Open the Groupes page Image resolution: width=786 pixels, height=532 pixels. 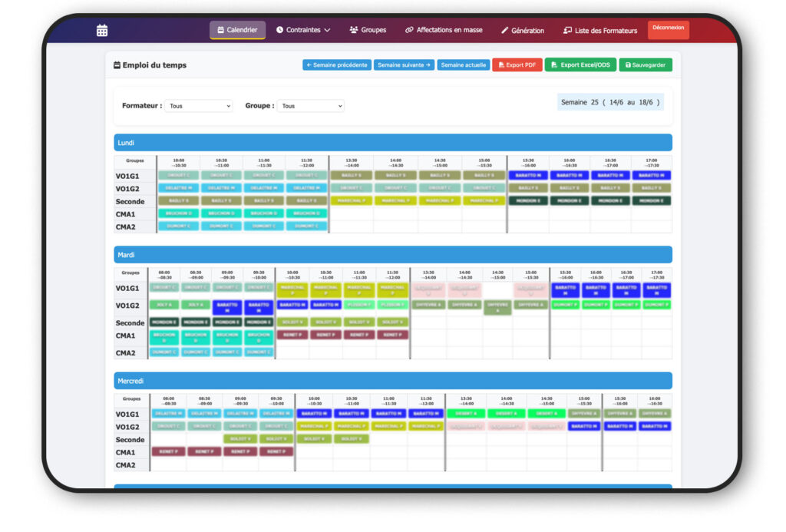point(368,30)
